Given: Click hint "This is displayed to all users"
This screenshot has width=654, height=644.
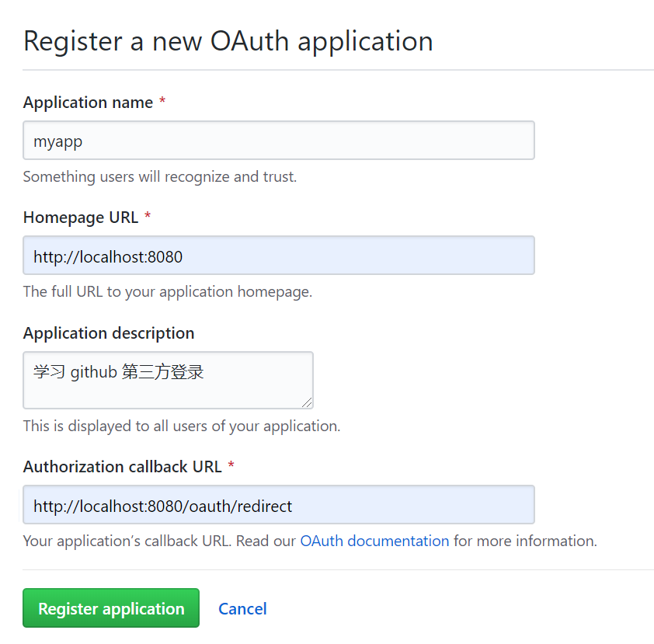Looking at the screenshot, I should [x=181, y=426].
